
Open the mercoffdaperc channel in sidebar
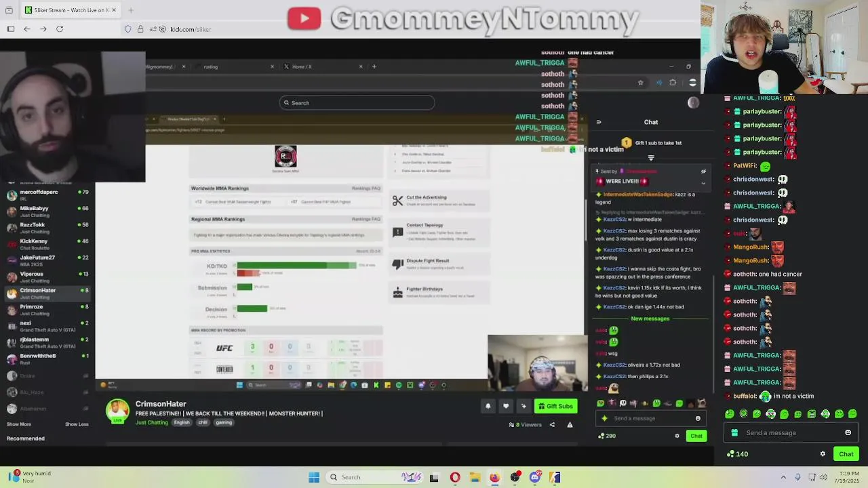point(46,195)
